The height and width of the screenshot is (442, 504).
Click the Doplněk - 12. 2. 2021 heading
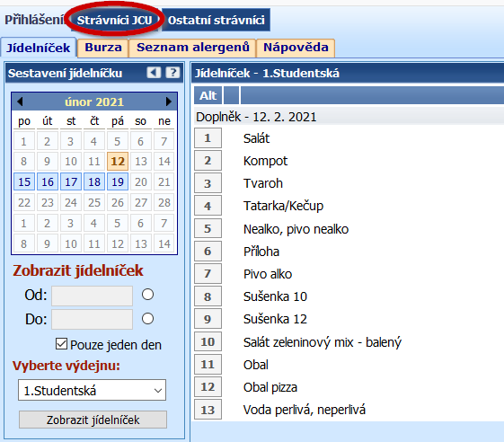(x=256, y=117)
